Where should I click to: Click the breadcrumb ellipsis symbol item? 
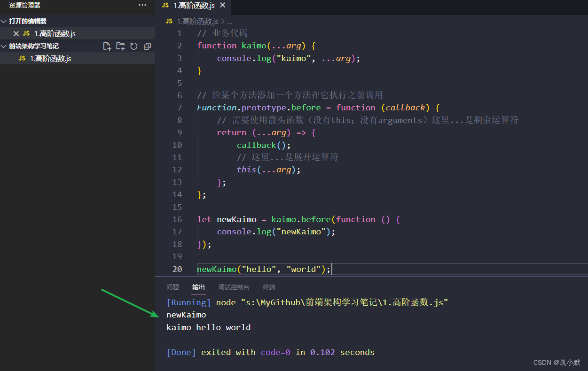(230, 21)
